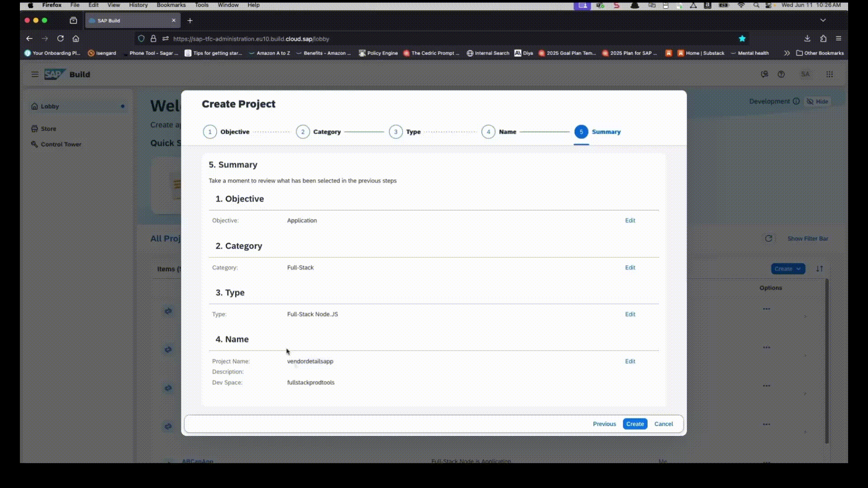Edit the Project Name section

click(x=630, y=361)
